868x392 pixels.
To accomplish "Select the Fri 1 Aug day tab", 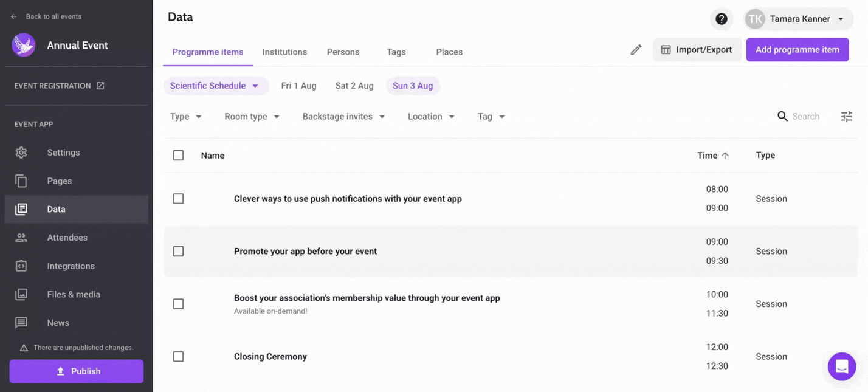I will point(298,86).
